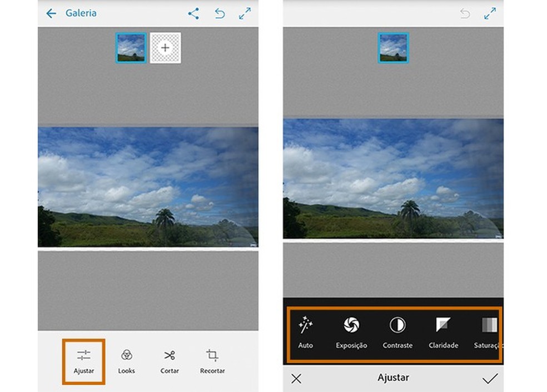Select the photo thumbnail in right screen
Image resolution: width=547 pixels, height=392 pixels.
[393, 48]
